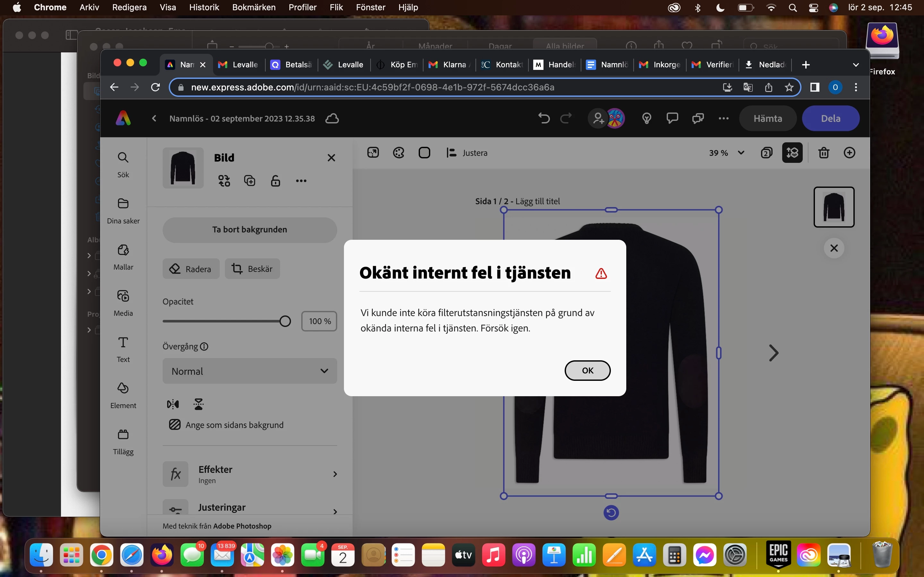Select the Text tool in sidebar
This screenshot has height=577, width=924.
tap(123, 342)
